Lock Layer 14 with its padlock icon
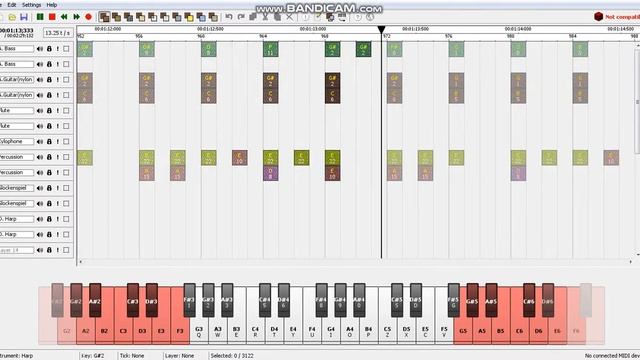640x360 pixels. (x=49, y=250)
